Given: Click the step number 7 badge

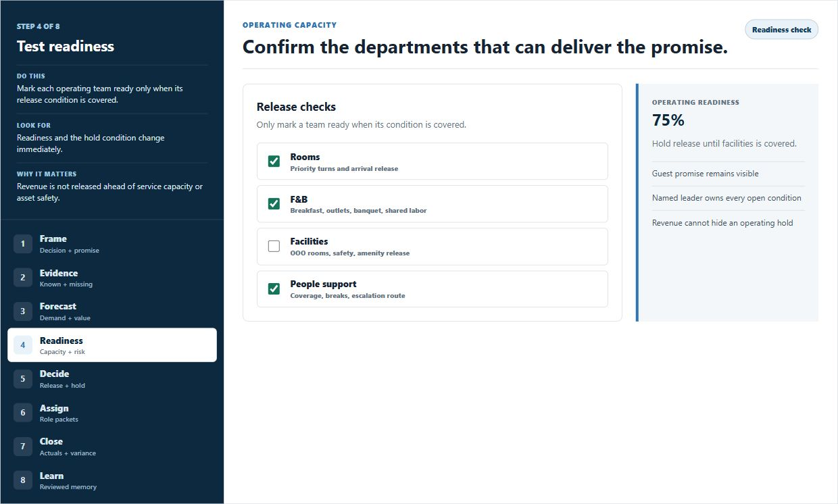Looking at the screenshot, I should click(23, 447).
